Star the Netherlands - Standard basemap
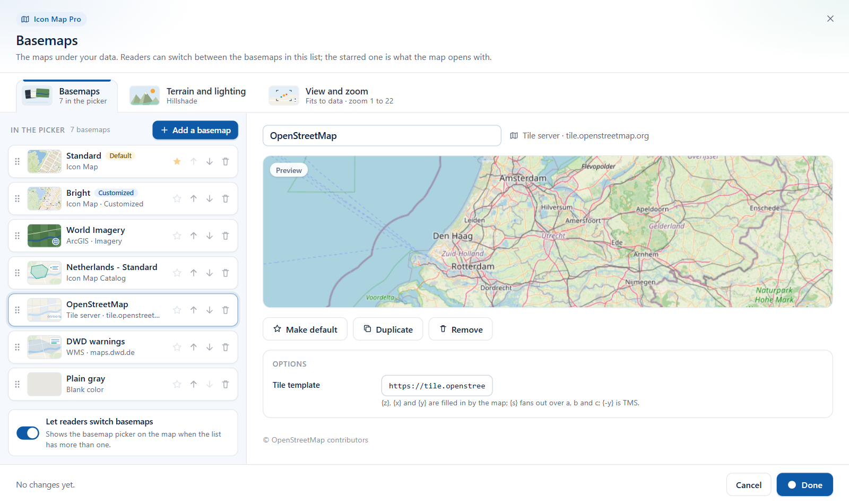849x504 pixels. click(x=177, y=273)
